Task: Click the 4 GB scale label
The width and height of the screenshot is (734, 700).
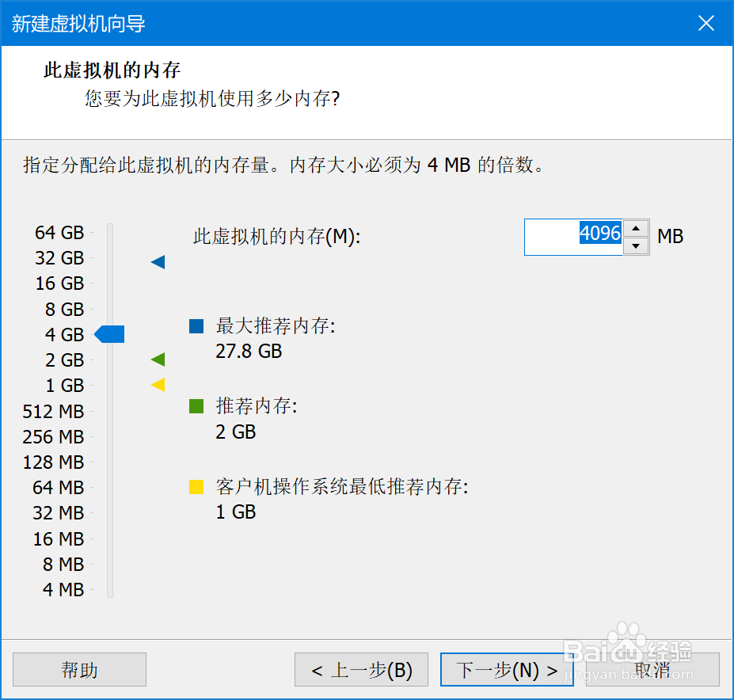Action: coord(65,334)
